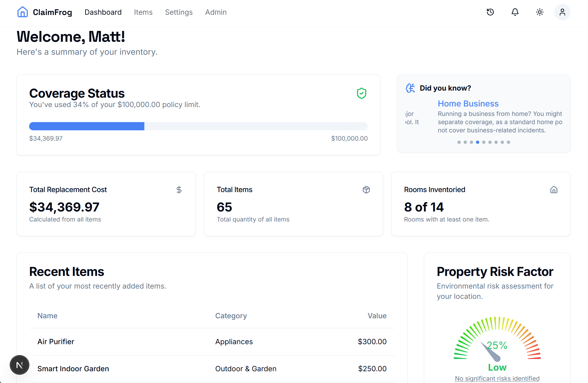Click the Value column header

[x=377, y=316]
